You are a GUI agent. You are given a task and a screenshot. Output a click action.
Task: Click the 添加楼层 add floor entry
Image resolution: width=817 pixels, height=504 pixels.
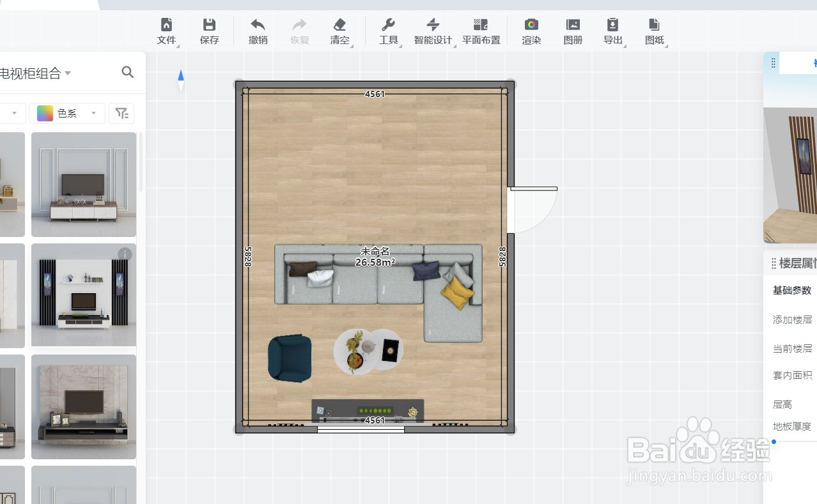click(x=793, y=320)
